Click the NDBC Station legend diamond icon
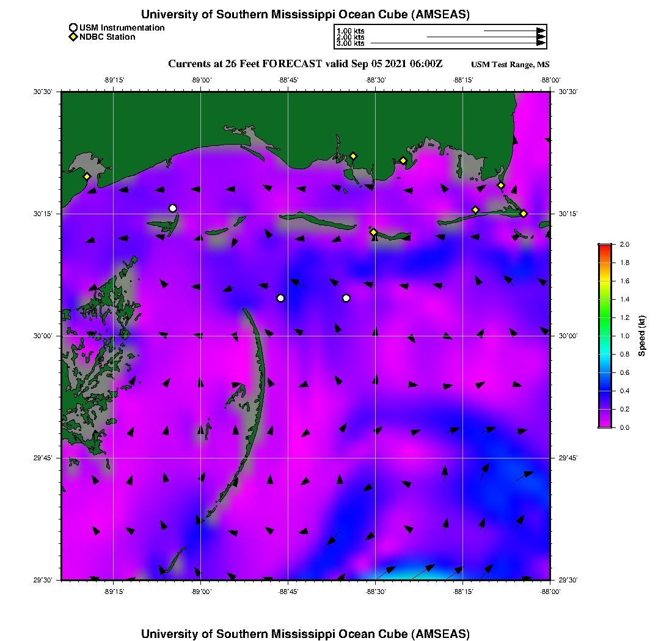Image resolution: width=672 pixels, height=641 pixels. coord(73,37)
